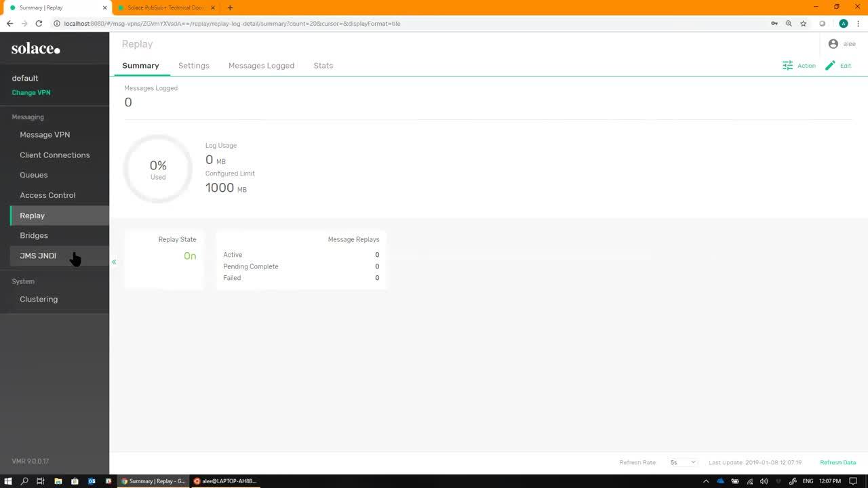Click the ENG language indicator in the tray

tap(807, 481)
